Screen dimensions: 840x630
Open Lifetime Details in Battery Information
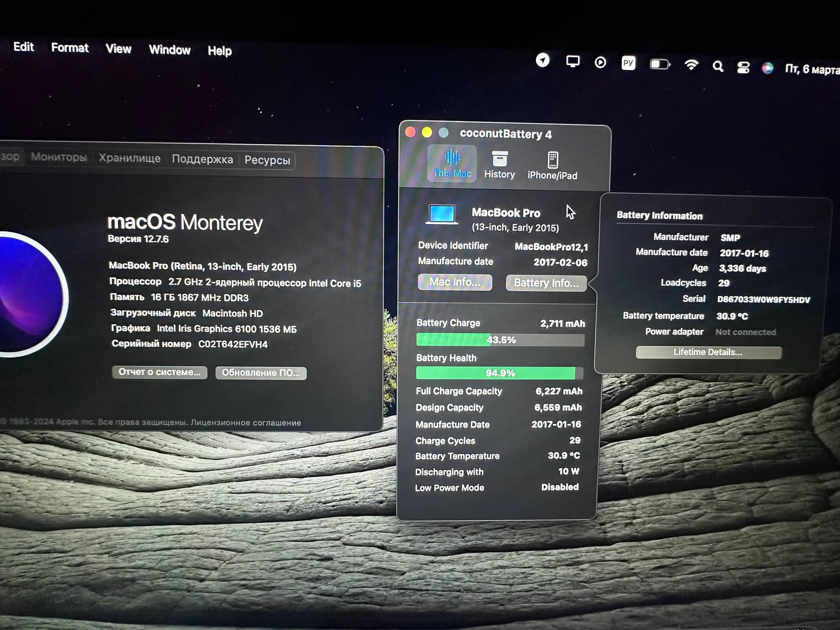(x=708, y=352)
